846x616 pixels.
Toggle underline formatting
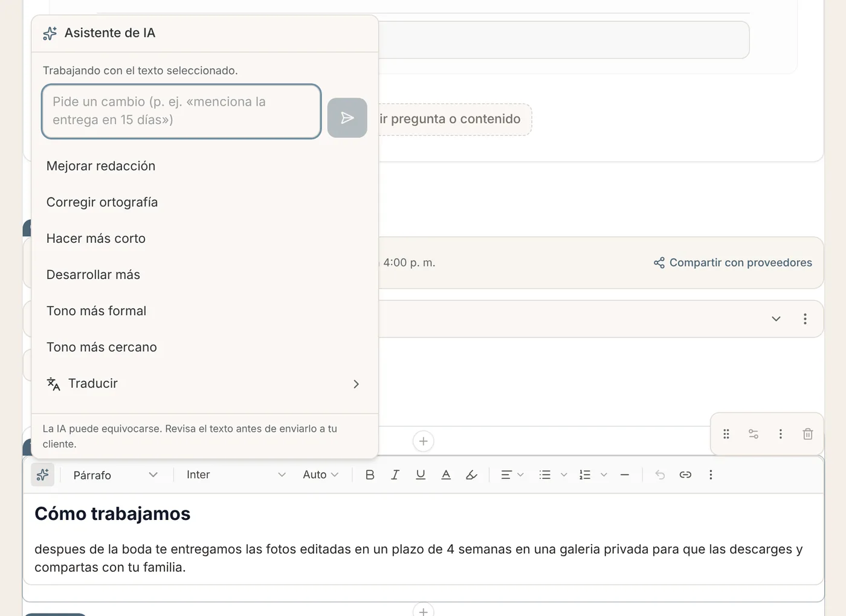click(x=421, y=475)
